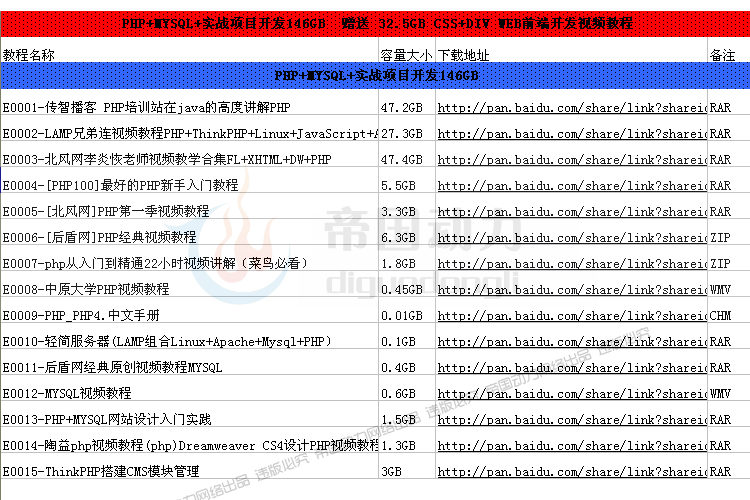
Task: Open the download link for E0004 row
Action: coord(572,186)
